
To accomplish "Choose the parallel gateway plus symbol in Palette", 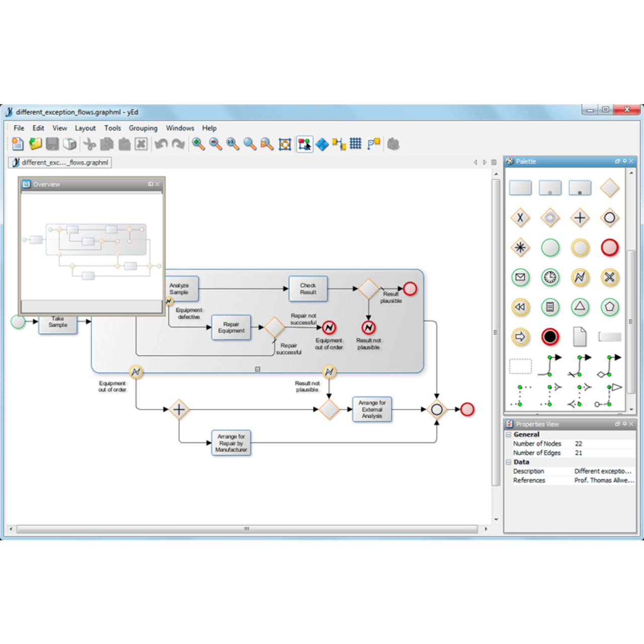I will (x=580, y=218).
